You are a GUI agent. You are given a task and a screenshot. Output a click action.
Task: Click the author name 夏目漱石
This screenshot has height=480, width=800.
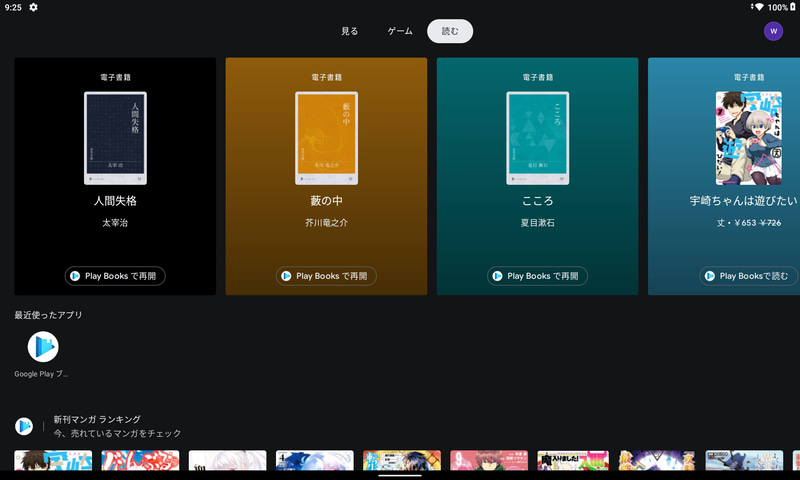538,223
